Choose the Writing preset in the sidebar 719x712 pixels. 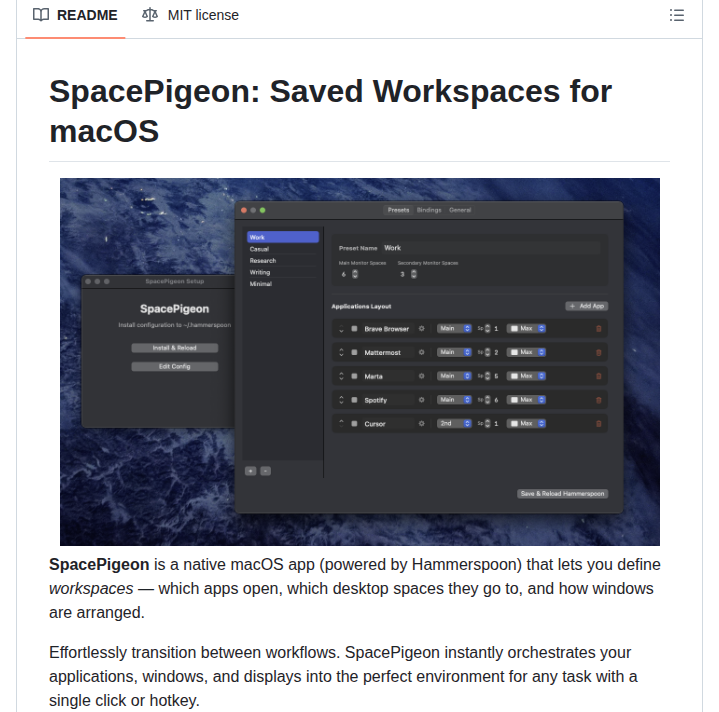coord(282,272)
